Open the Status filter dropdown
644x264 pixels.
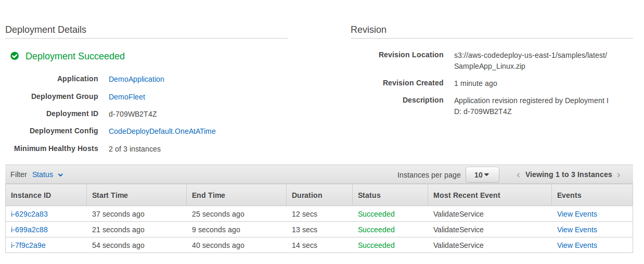pyautogui.click(x=47, y=174)
